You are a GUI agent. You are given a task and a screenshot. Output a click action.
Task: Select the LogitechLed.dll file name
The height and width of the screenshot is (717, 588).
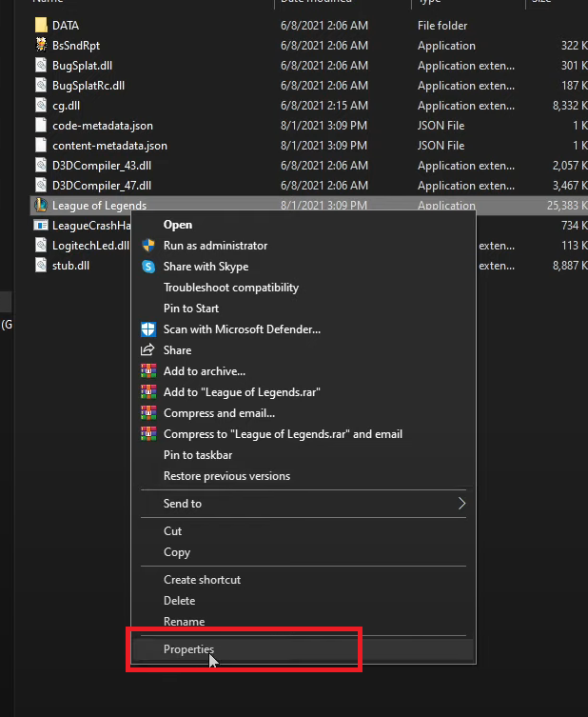pos(90,246)
